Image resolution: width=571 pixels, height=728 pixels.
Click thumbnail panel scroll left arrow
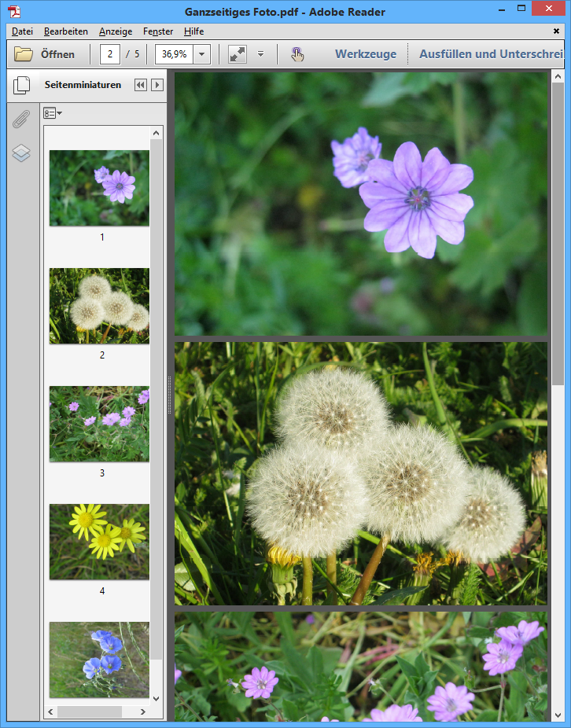(x=50, y=711)
